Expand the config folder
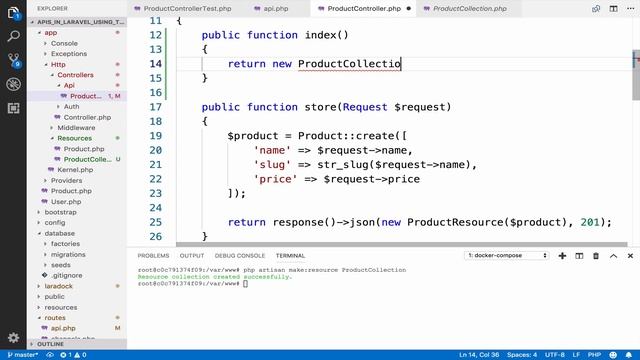Image resolution: width=640 pixels, height=360 pixels. pyautogui.click(x=55, y=223)
